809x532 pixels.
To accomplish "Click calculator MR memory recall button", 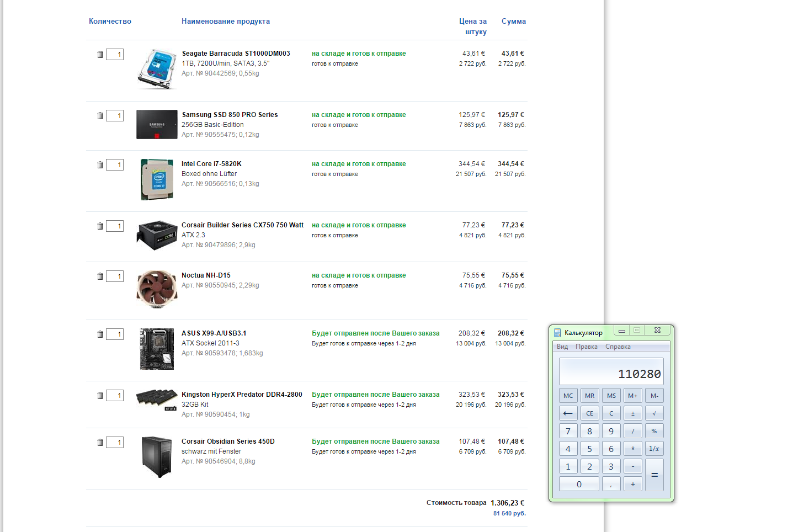I will click(589, 396).
